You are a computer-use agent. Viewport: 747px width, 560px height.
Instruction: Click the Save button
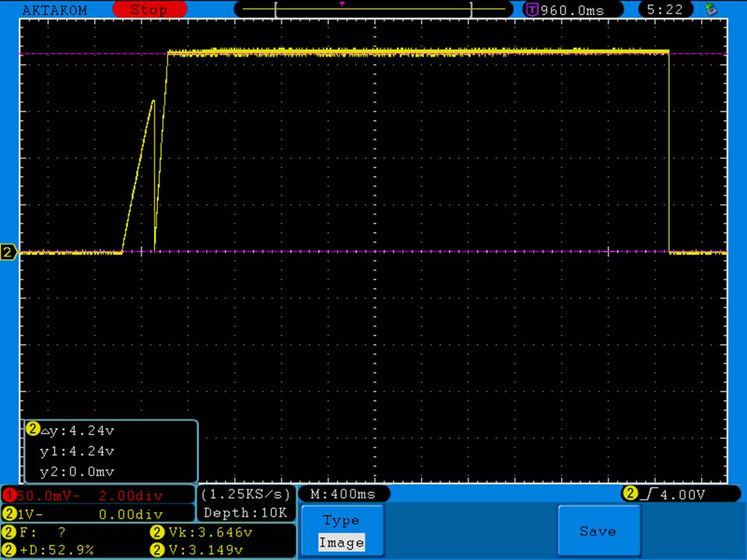click(x=598, y=531)
